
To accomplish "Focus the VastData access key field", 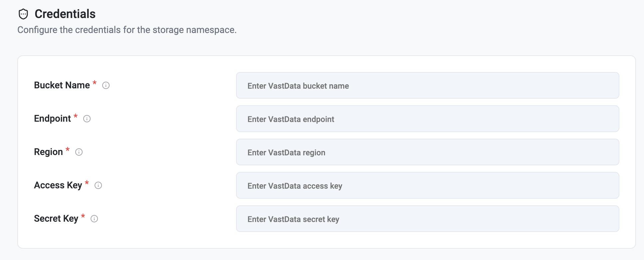I will 428,185.
